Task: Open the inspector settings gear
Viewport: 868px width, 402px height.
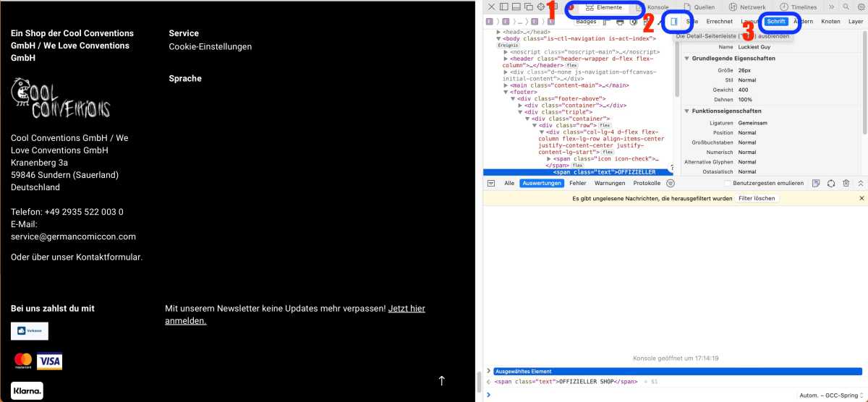Action: [861, 7]
